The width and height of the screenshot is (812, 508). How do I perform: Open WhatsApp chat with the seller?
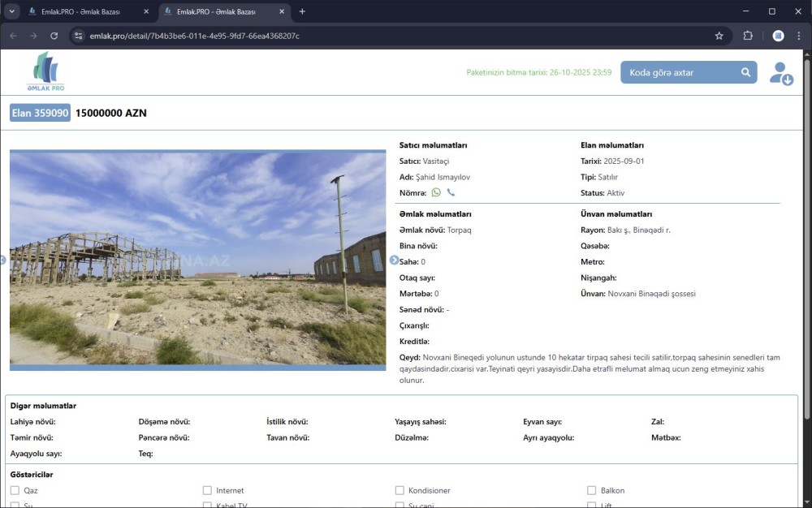tap(436, 193)
